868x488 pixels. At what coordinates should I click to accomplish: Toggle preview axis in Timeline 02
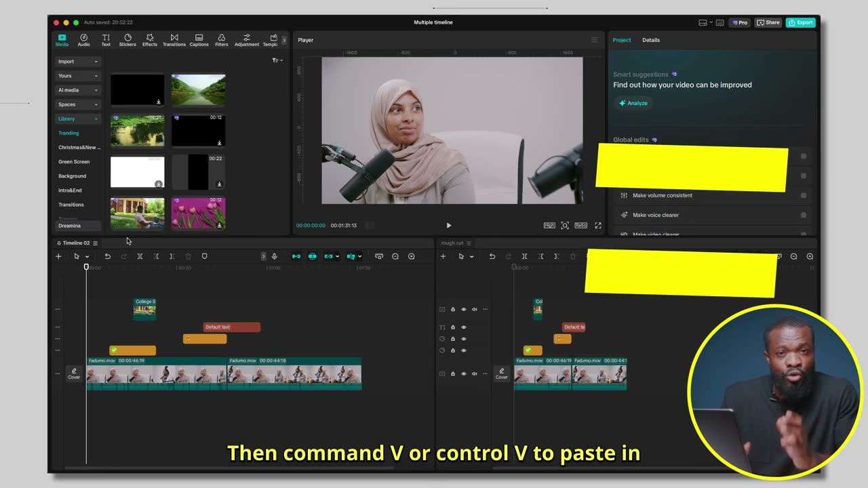click(x=351, y=256)
